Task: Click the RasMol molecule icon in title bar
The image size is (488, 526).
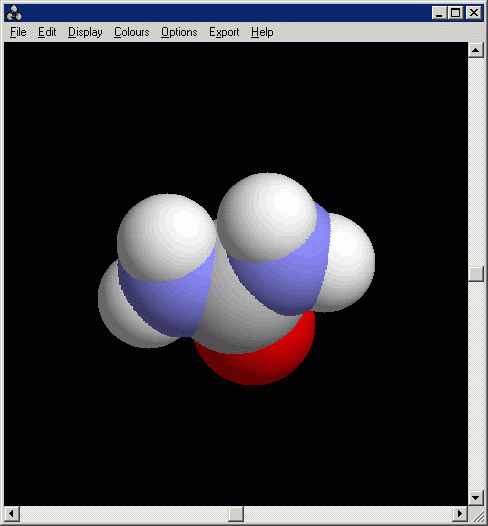Action: point(14,13)
